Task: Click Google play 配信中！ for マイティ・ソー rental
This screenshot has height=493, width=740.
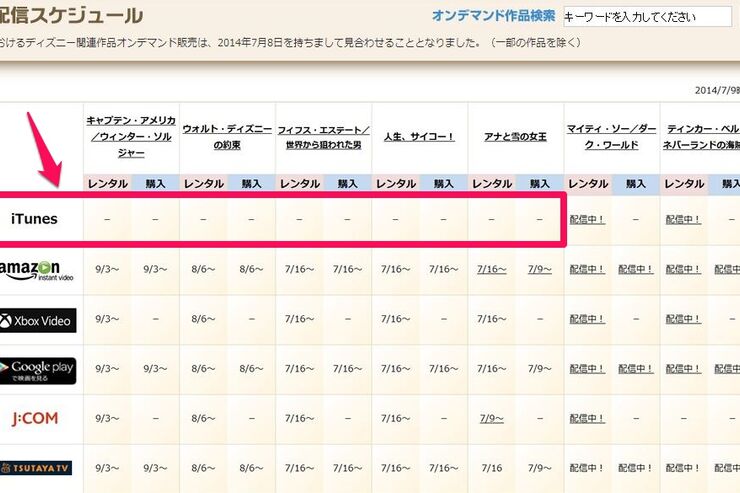Action: click(587, 369)
